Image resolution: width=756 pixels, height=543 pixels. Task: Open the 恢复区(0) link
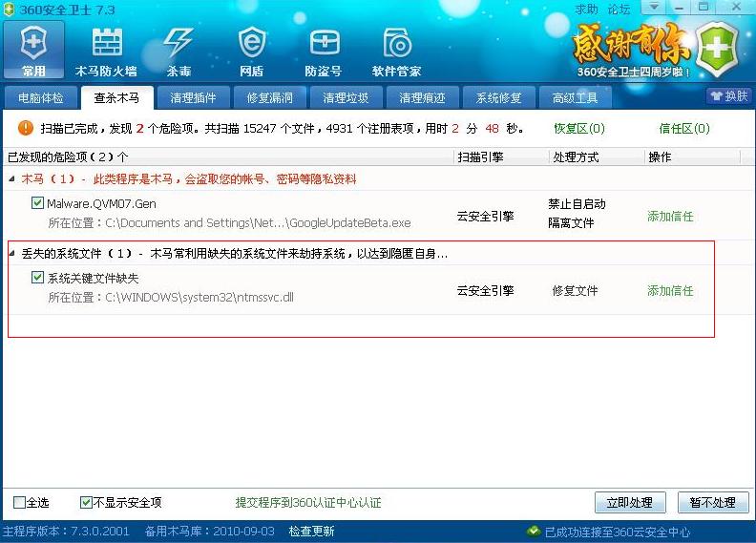pyautogui.click(x=579, y=128)
